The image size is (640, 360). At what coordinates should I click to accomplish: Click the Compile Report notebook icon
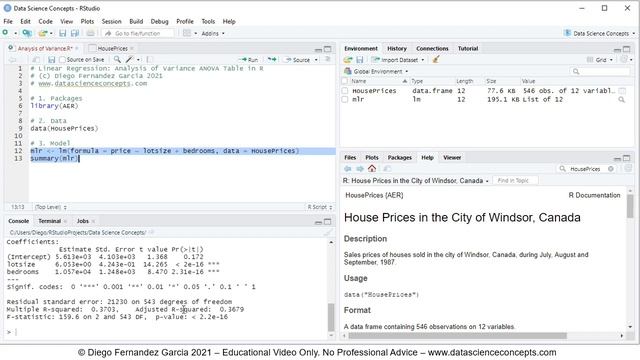149,60
